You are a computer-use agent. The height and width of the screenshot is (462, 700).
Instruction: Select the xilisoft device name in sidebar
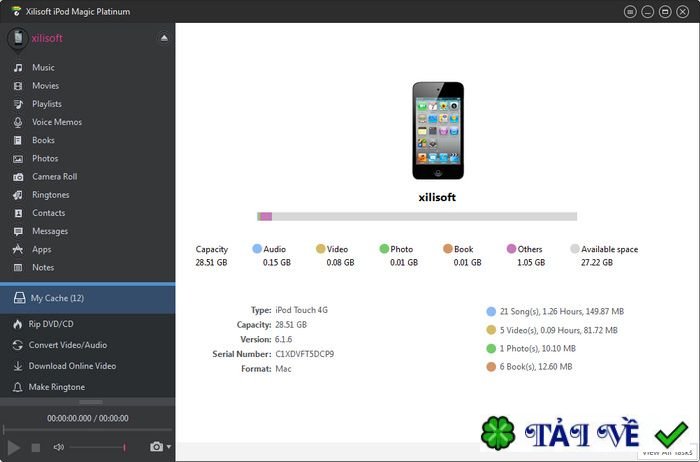click(47, 38)
